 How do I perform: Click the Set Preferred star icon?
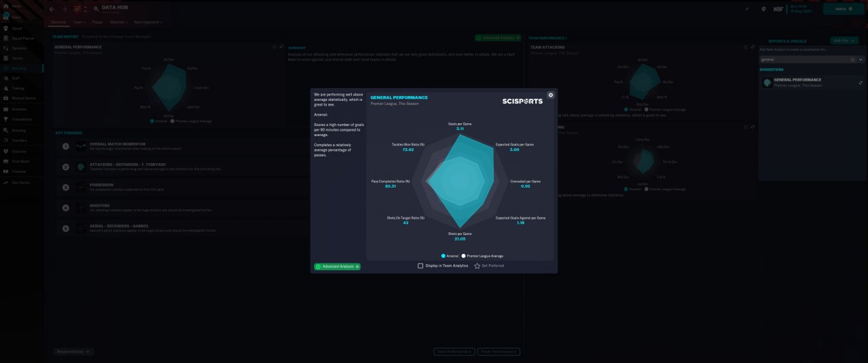(477, 265)
